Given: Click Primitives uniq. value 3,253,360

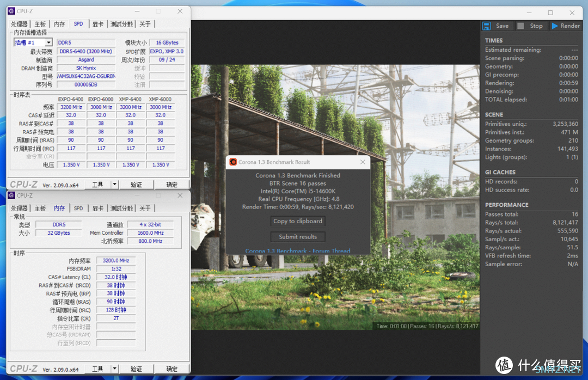Looking at the screenshot, I should pyautogui.click(x=565, y=124).
